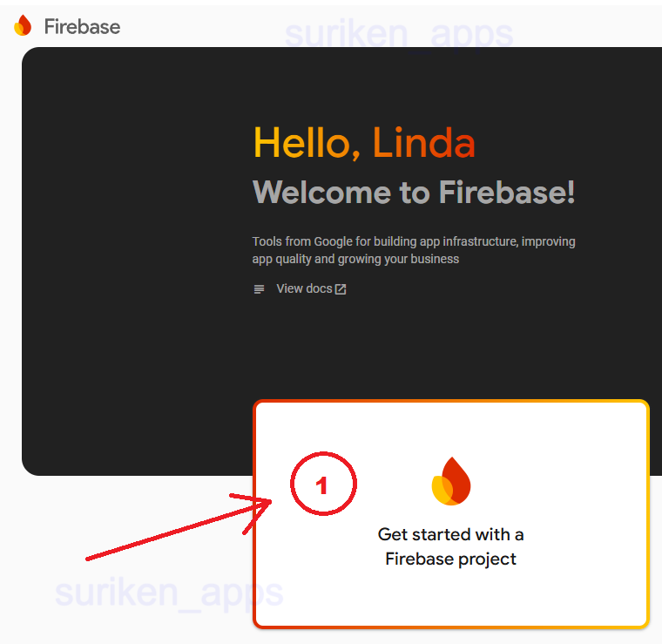This screenshot has width=662, height=644.
Task: Click the name 'Linda' in the greeting
Action: tap(424, 143)
